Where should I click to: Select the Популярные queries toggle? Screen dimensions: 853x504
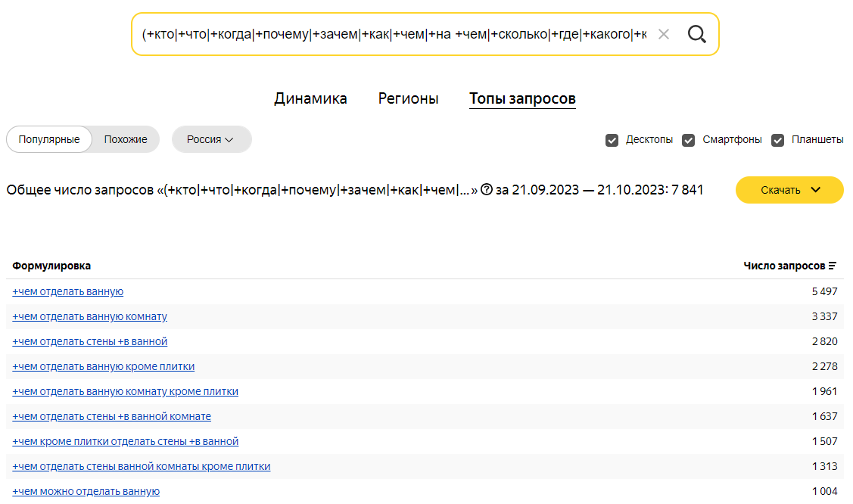49,139
